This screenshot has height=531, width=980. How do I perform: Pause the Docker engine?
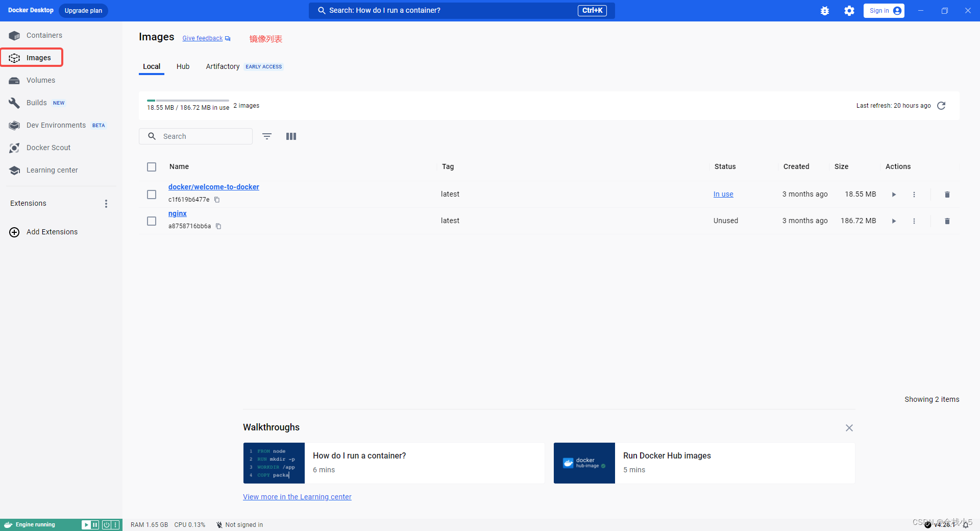pos(95,525)
